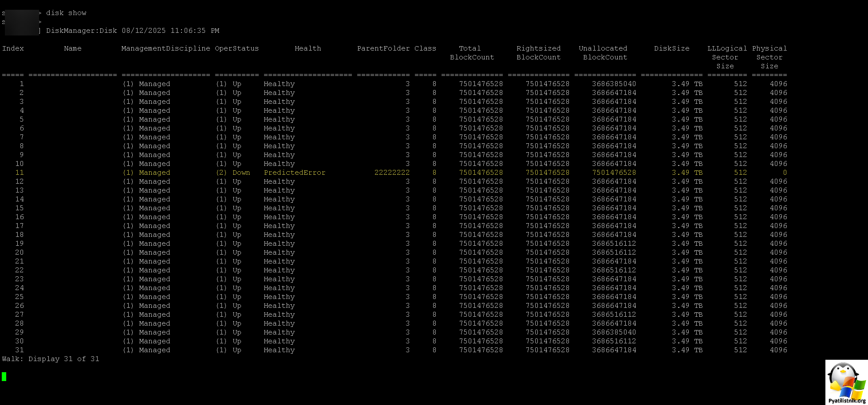This screenshot has height=405, width=868.
Task: Click '(1) Managed' in row 5
Action: tap(146, 119)
